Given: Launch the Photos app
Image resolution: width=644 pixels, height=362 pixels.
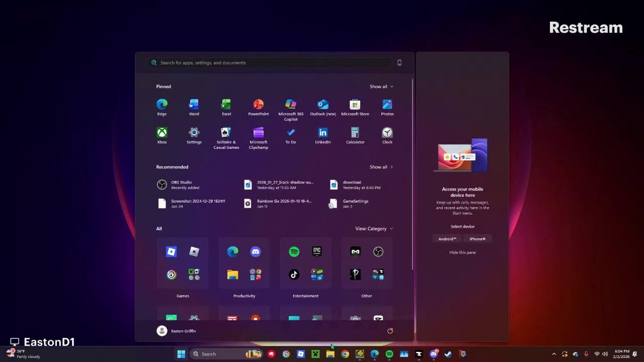Looking at the screenshot, I should click(x=387, y=107).
